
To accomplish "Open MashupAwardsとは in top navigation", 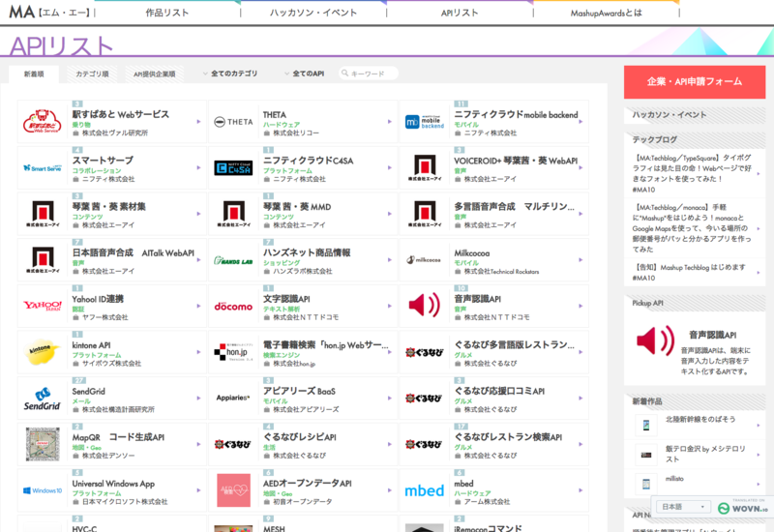I will [x=607, y=13].
